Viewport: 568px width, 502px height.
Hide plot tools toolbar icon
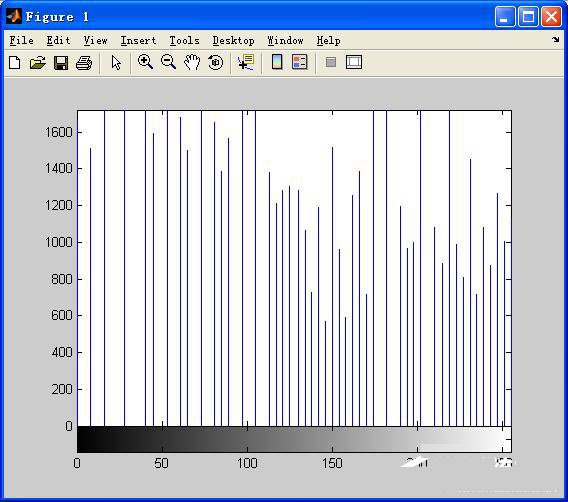(331, 62)
